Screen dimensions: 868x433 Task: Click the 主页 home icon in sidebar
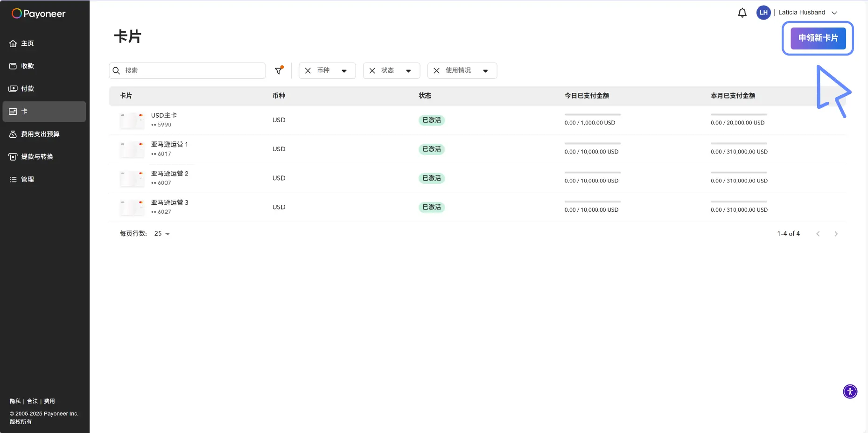[x=13, y=43]
